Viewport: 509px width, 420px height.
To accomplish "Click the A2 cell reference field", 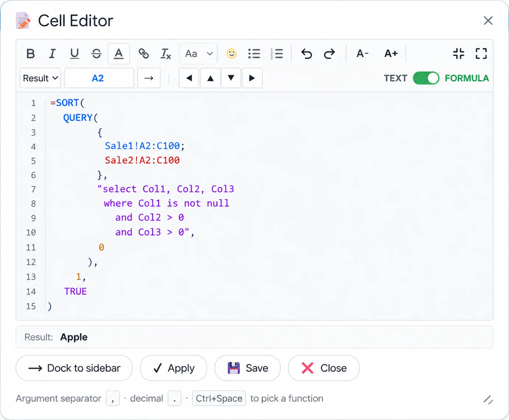I will pos(99,78).
